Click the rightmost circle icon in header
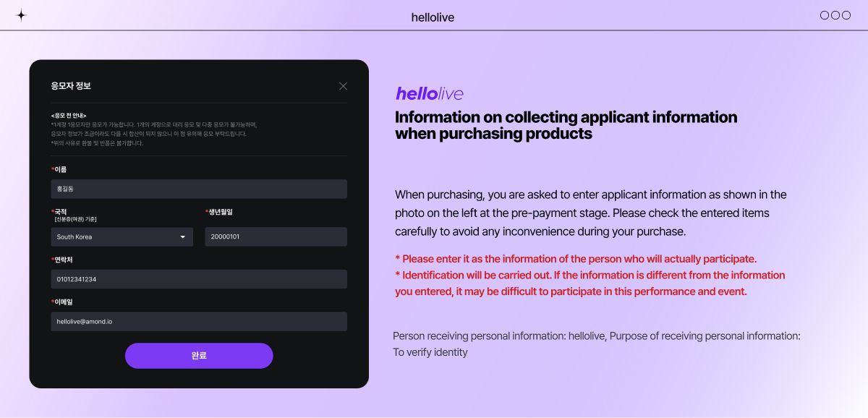 (846, 15)
